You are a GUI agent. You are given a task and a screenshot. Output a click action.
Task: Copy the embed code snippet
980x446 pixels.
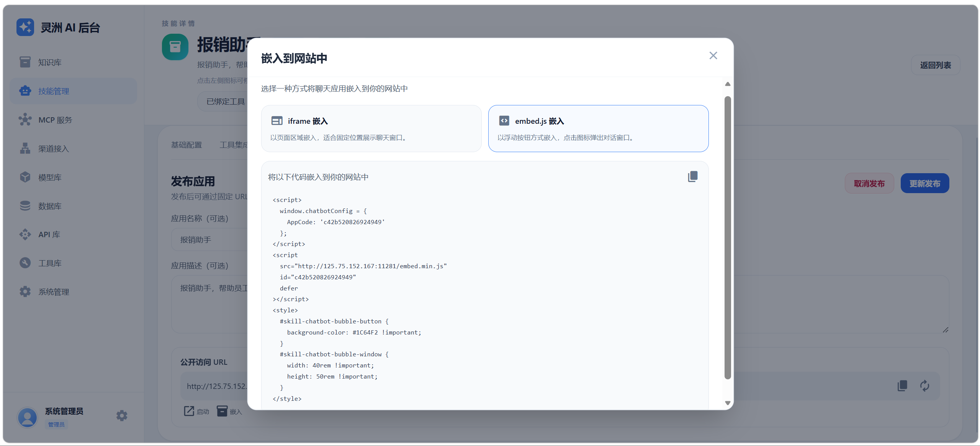point(693,177)
